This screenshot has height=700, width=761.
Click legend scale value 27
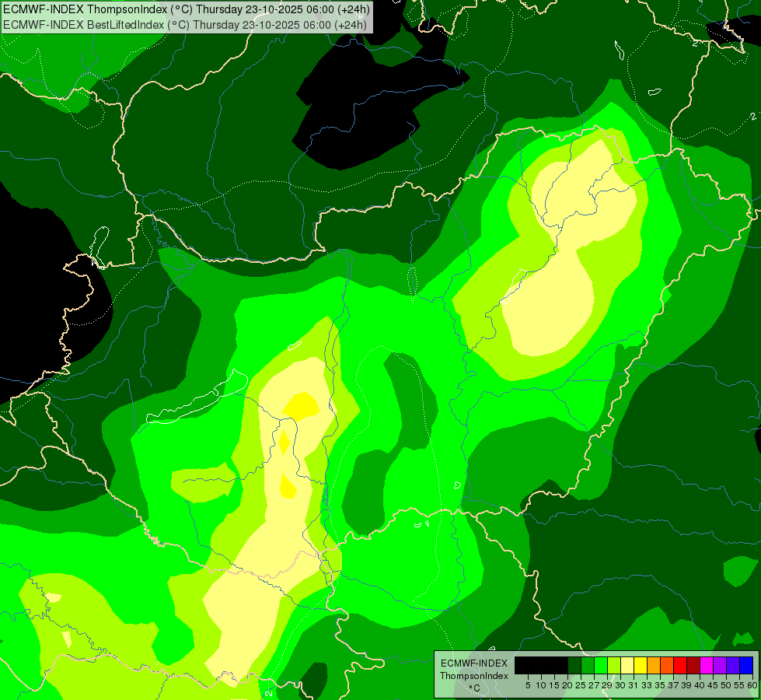594,685
